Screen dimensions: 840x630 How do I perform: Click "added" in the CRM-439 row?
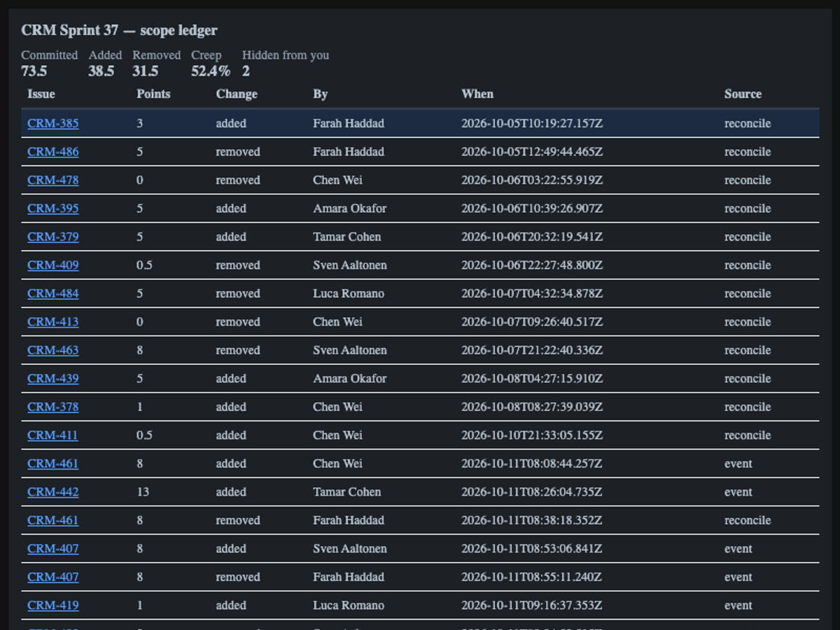click(x=231, y=379)
